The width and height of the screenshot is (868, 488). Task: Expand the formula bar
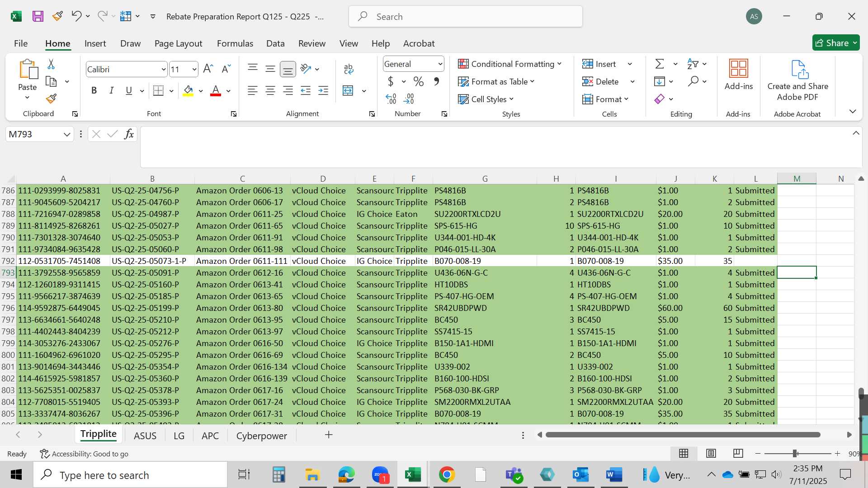tap(856, 133)
